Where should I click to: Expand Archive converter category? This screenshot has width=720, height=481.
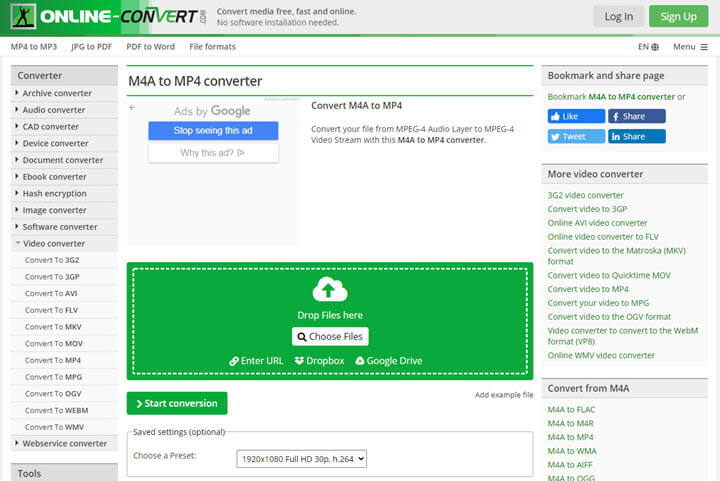64,93
